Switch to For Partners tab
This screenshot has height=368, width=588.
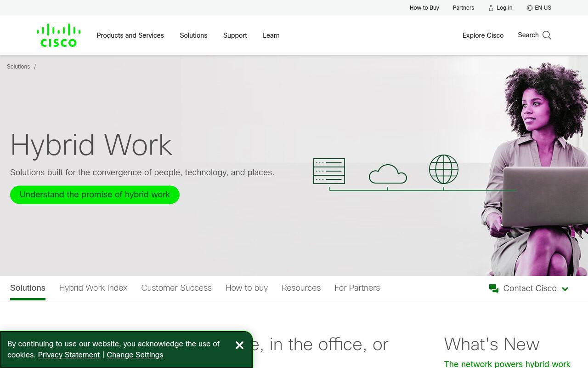[x=357, y=288]
